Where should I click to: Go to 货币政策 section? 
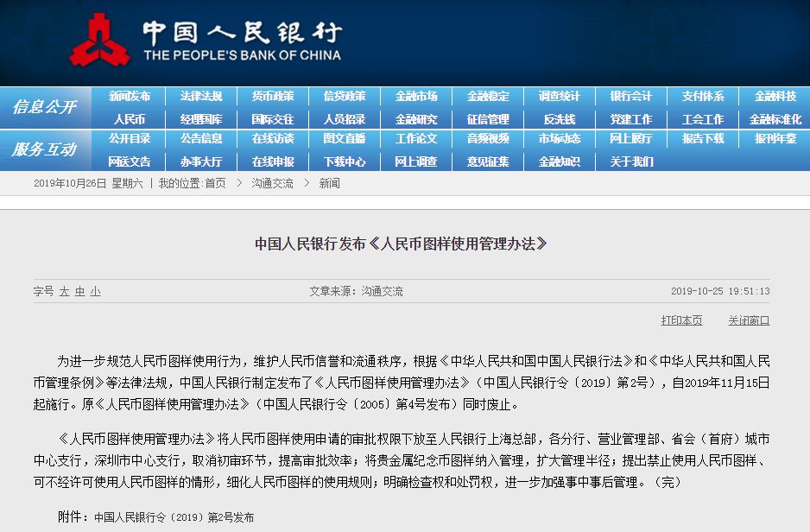click(x=273, y=97)
